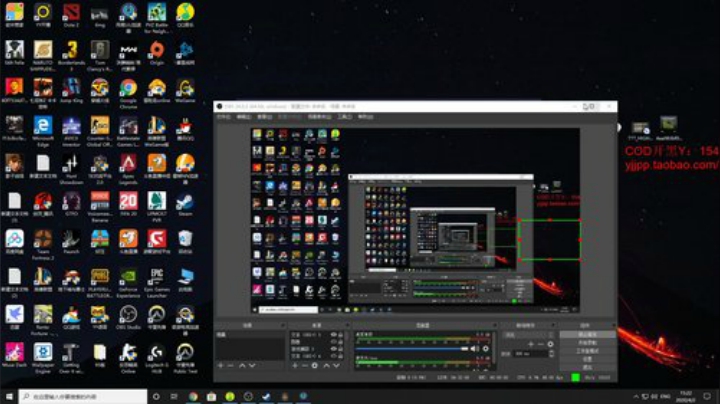Viewport: 720px width, 404px height.
Task: Move scene down in scenes panel
Action: (x=252, y=365)
